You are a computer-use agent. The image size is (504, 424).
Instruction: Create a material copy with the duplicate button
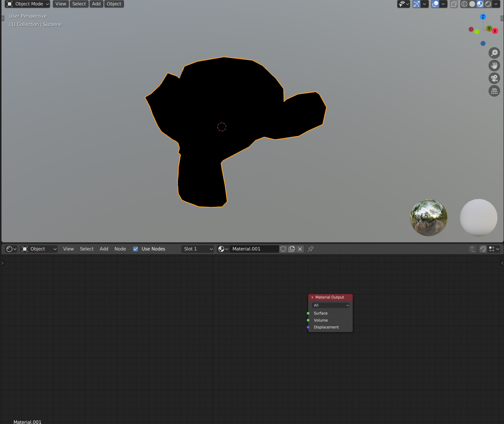click(291, 249)
